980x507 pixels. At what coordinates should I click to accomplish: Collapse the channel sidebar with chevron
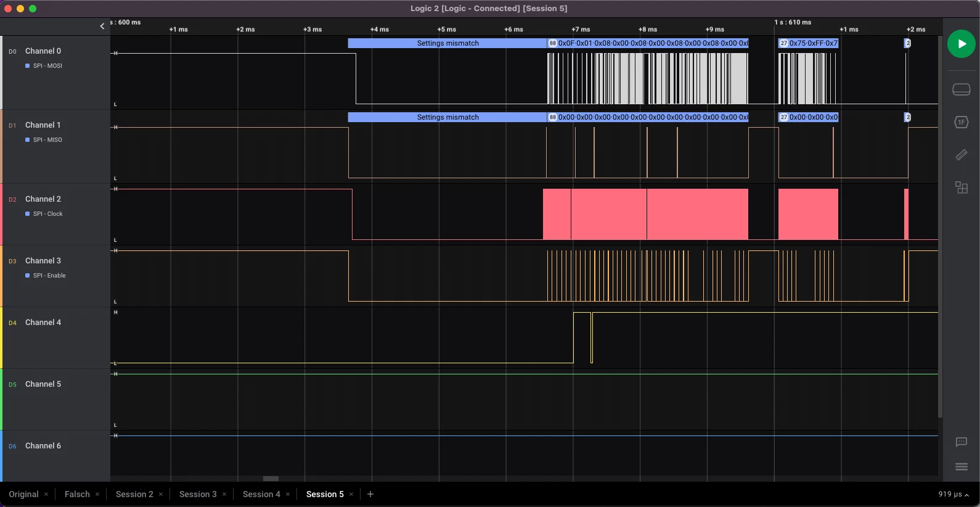102,26
